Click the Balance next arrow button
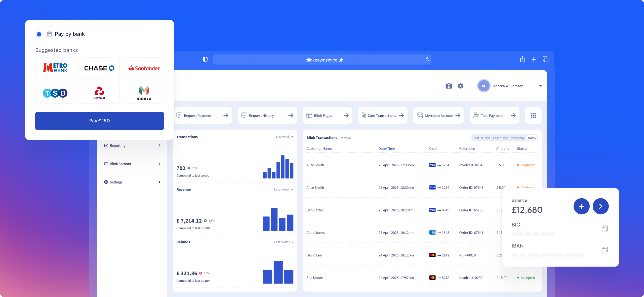This screenshot has width=644, height=297. [600, 206]
